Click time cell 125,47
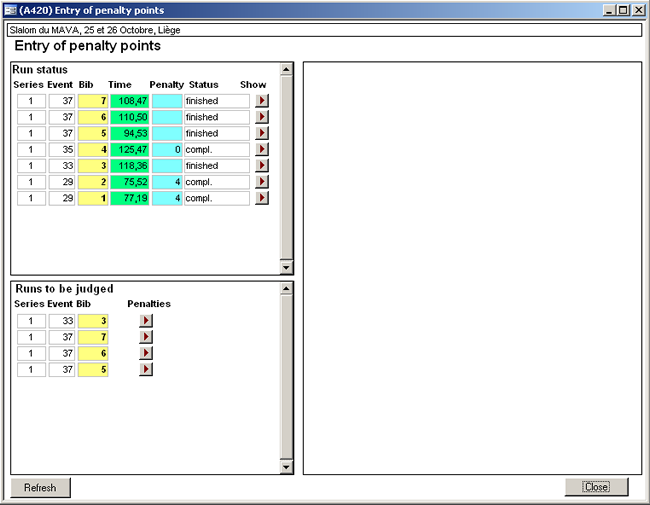Image resolution: width=650 pixels, height=505 pixels. (130, 149)
